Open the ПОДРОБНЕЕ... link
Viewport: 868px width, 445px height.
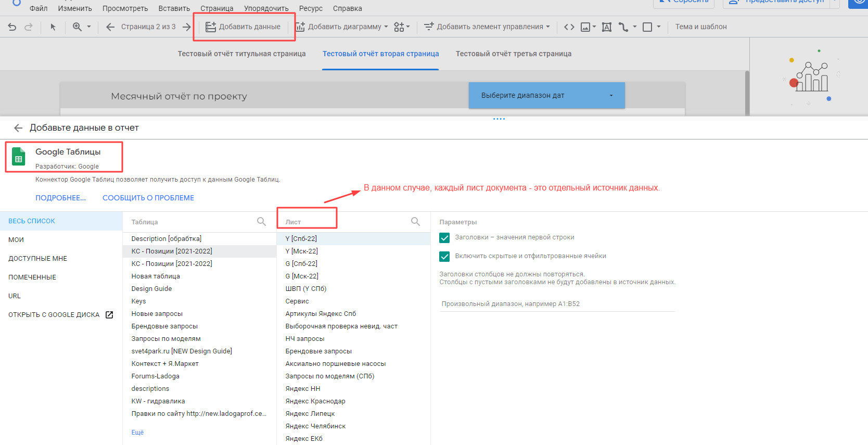(x=60, y=198)
